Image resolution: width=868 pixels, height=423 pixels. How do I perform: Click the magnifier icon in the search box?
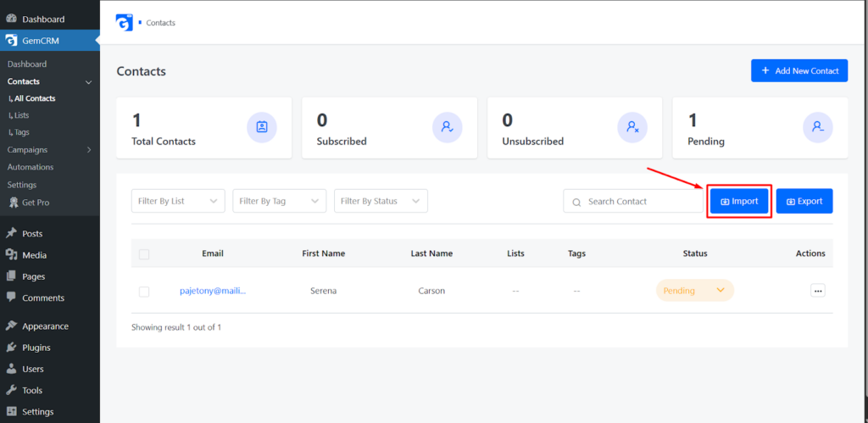(x=576, y=202)
